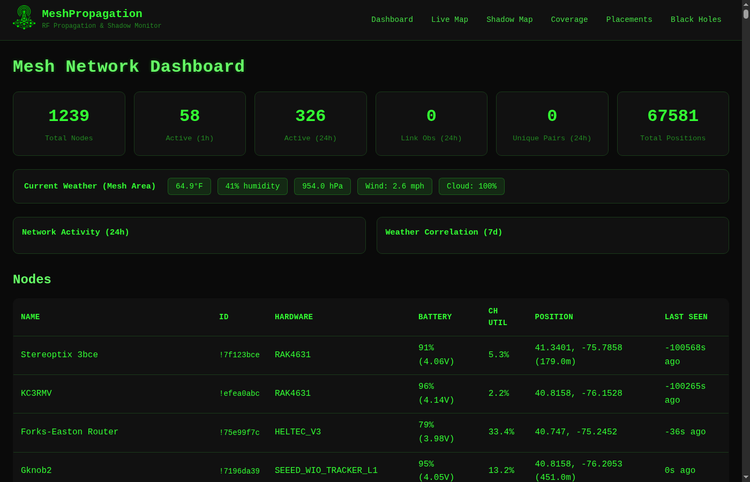Click the MeshPropagation antenna logo icon
The height and width of the screenshot is (482, 750).
24,18
